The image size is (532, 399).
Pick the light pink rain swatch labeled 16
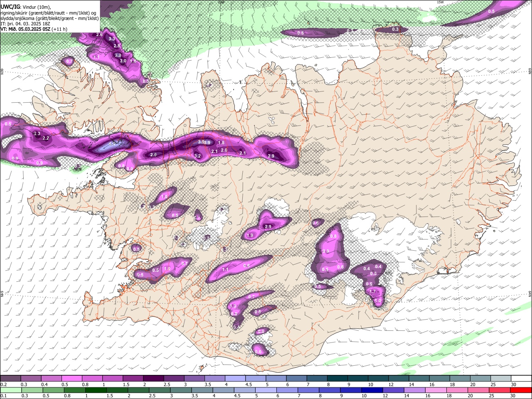[x=436, y=390]
